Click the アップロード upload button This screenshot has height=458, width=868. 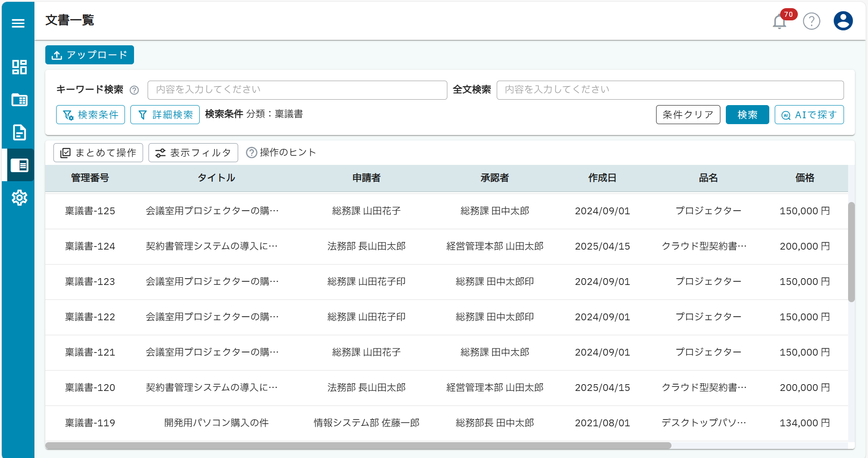pyautogui.click(x=89, y=55)
